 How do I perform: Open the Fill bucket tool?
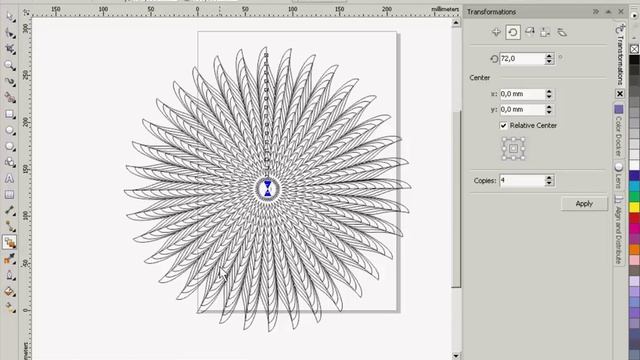pyautogui.click(x=10, y=291)
